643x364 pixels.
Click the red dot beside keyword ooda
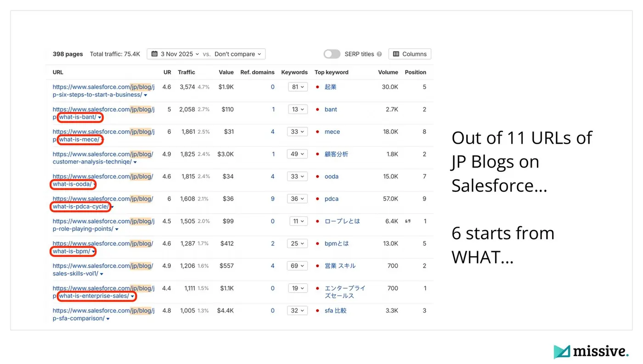pos(317,176)
